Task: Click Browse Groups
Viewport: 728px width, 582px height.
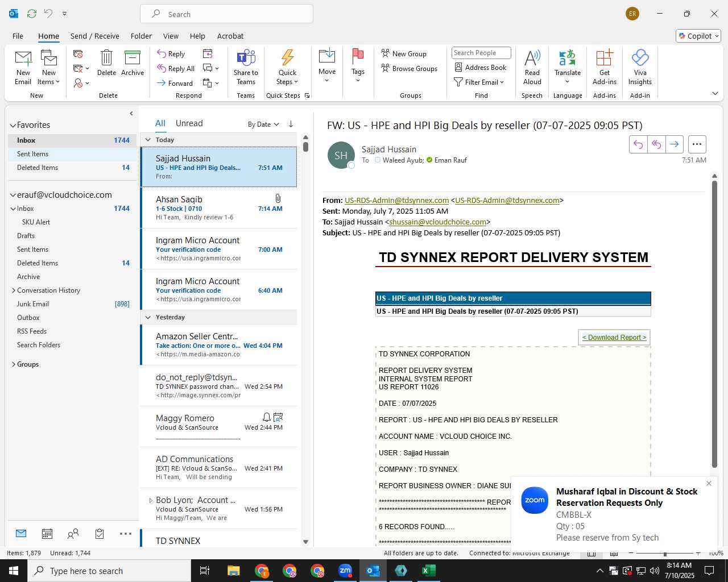Action: click(409, 69)
